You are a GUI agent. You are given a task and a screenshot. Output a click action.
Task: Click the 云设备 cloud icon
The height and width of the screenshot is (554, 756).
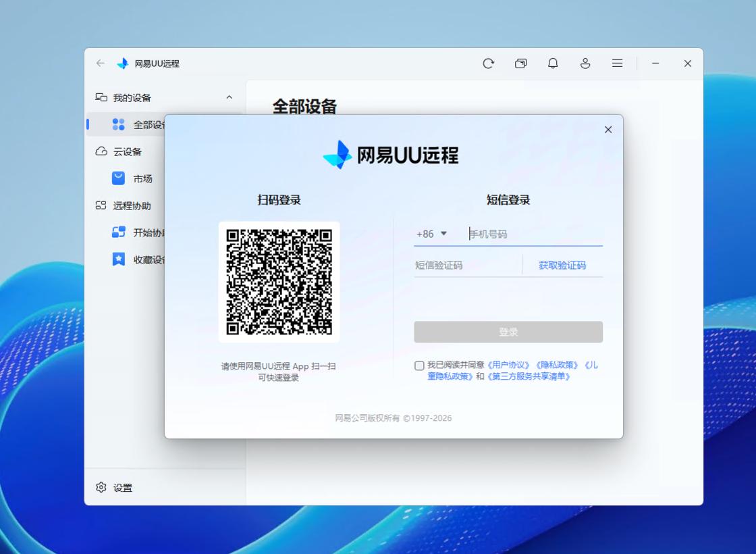pos(101,151)
